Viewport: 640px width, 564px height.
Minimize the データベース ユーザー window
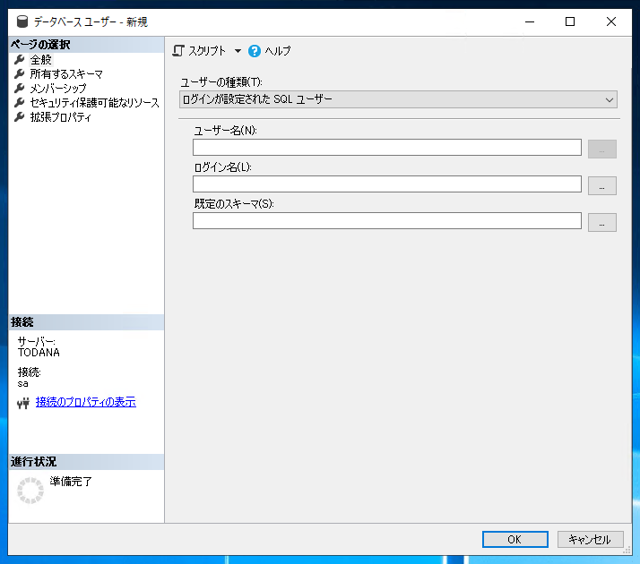click(529, 22)
